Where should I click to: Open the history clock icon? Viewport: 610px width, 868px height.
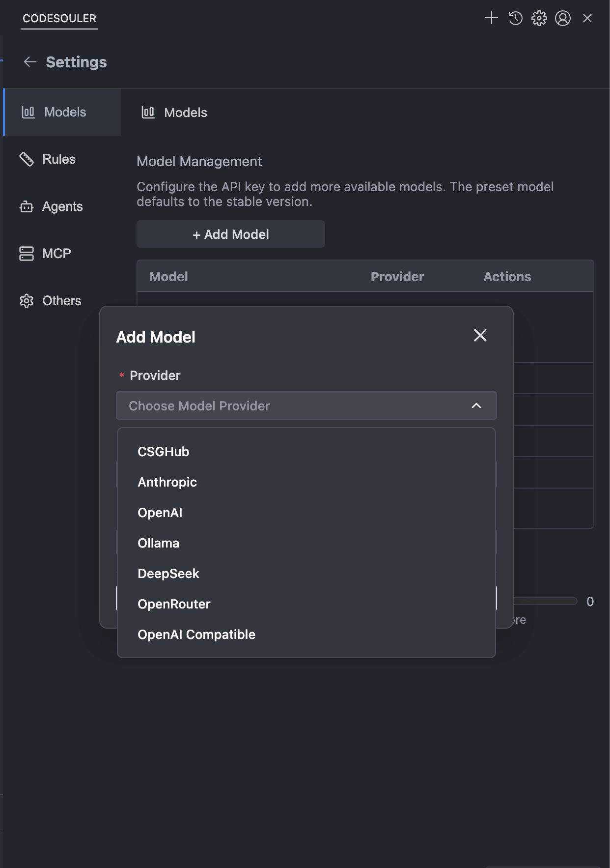pyautogui.click(x=515, y=18)
